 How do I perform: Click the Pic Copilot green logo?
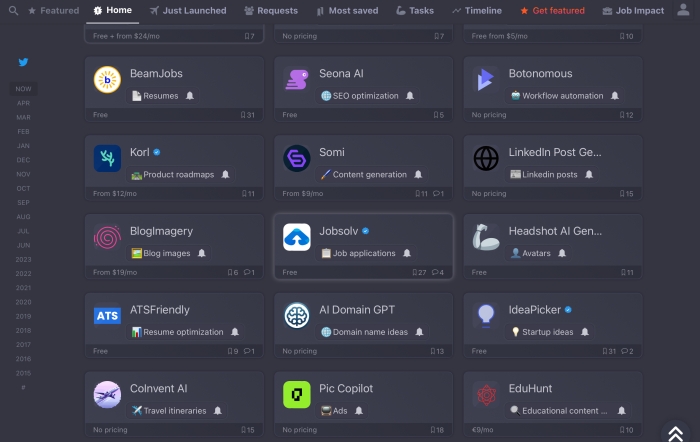[x=296, y=394]
